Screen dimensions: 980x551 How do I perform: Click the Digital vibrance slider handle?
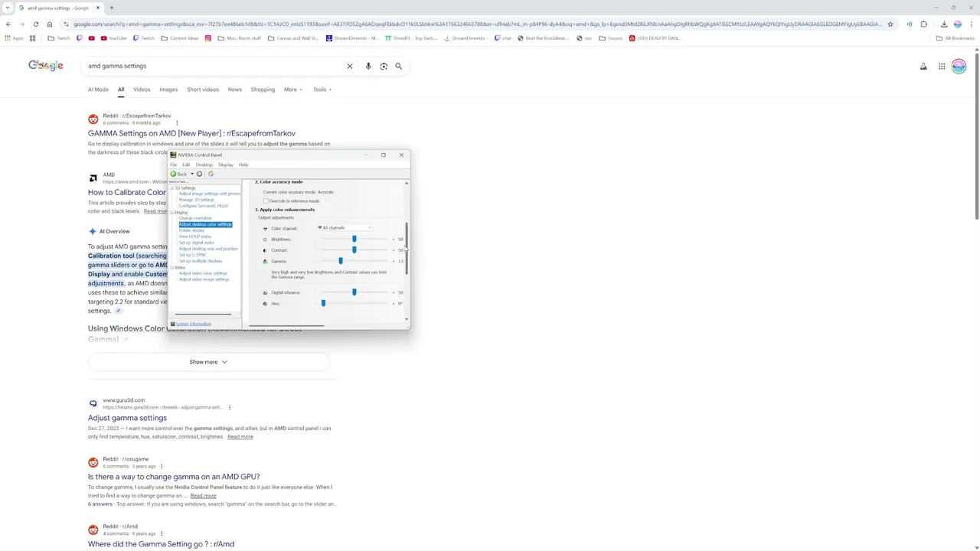[x=354, y=292]
